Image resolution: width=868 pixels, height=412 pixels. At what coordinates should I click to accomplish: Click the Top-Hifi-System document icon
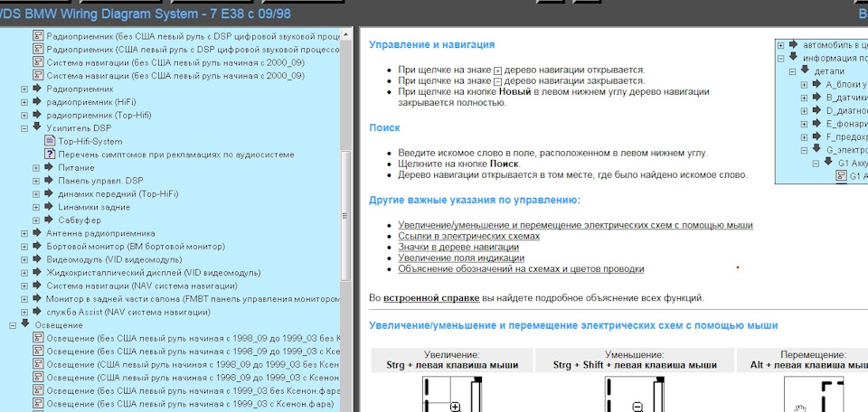pyautogui.click(x=50, y=141)
